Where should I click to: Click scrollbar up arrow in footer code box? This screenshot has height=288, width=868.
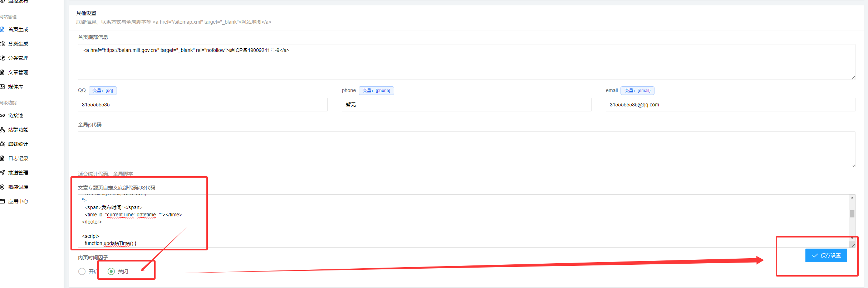[852, 198]
